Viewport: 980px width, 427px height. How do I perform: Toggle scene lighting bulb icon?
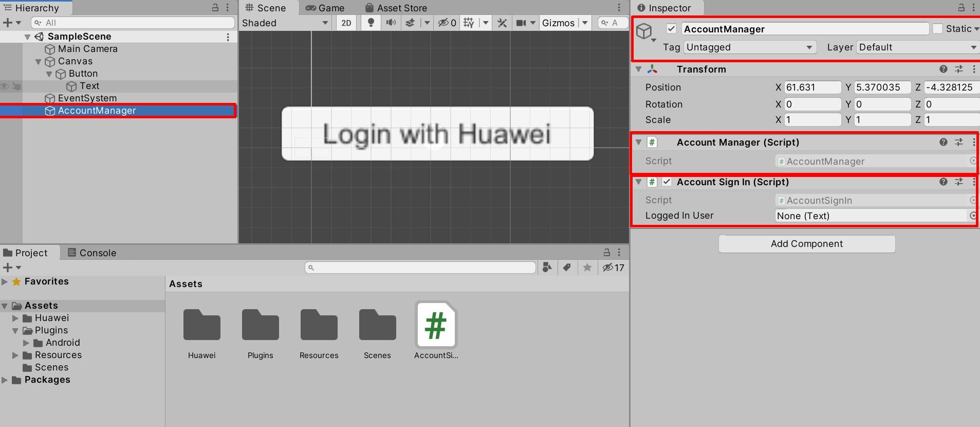pos(371,23)
